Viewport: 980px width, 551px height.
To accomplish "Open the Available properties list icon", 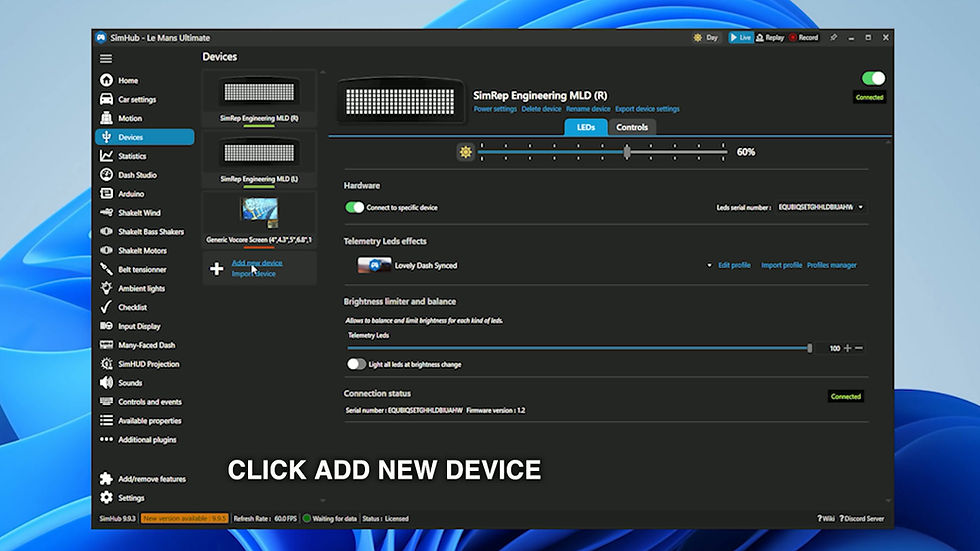I will [x=106, y=420].
